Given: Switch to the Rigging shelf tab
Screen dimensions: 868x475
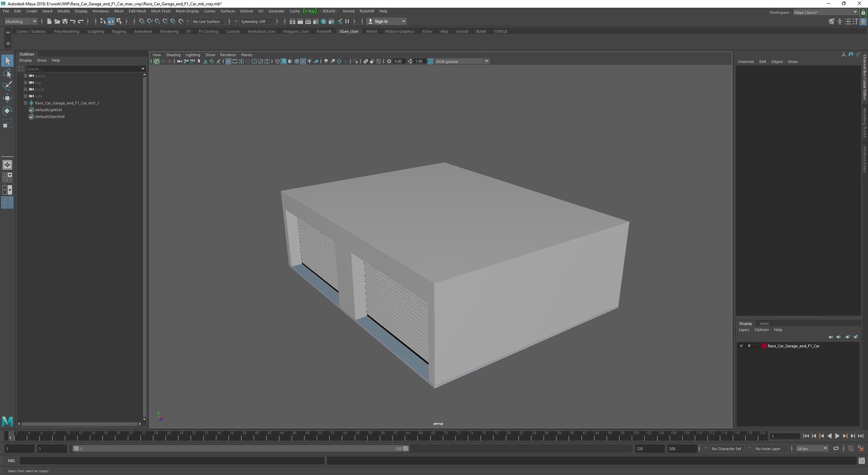Looking at the screenshot, I should click(119, 32).
